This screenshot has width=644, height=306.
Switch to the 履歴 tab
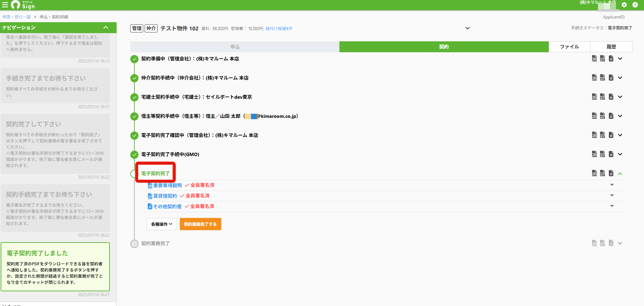point(611,47)
